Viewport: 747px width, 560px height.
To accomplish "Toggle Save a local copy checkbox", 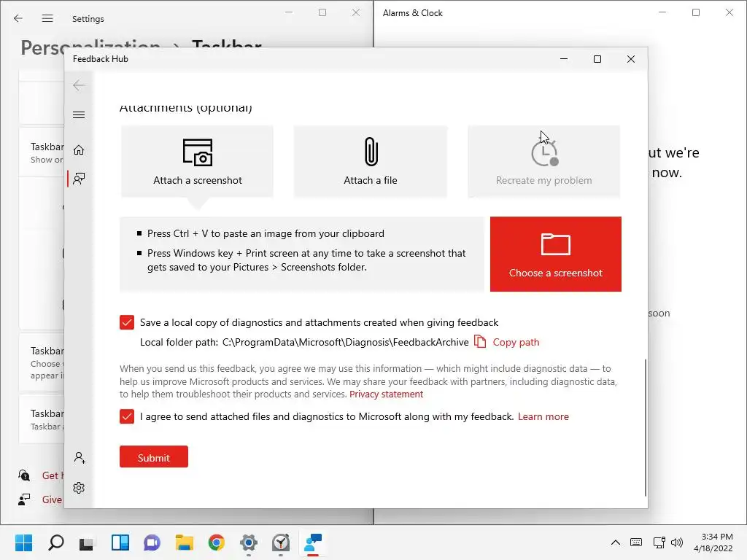I will pyautogui.click(x=127, y=322).
